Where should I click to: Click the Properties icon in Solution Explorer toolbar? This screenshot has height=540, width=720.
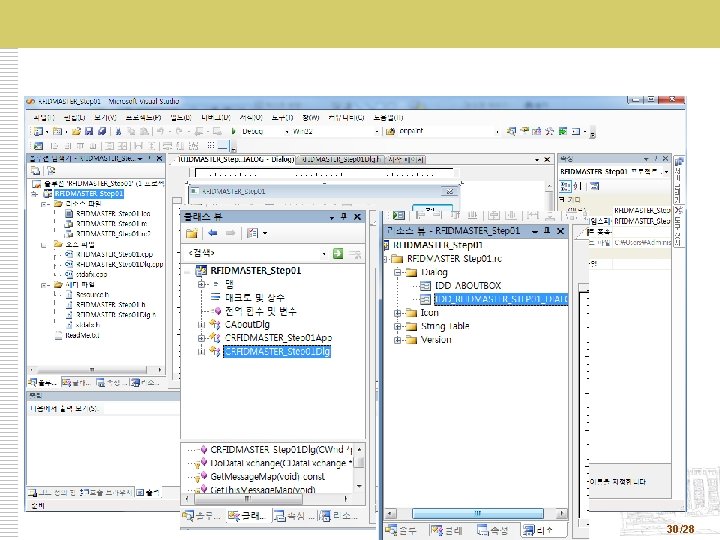[35, 171]
